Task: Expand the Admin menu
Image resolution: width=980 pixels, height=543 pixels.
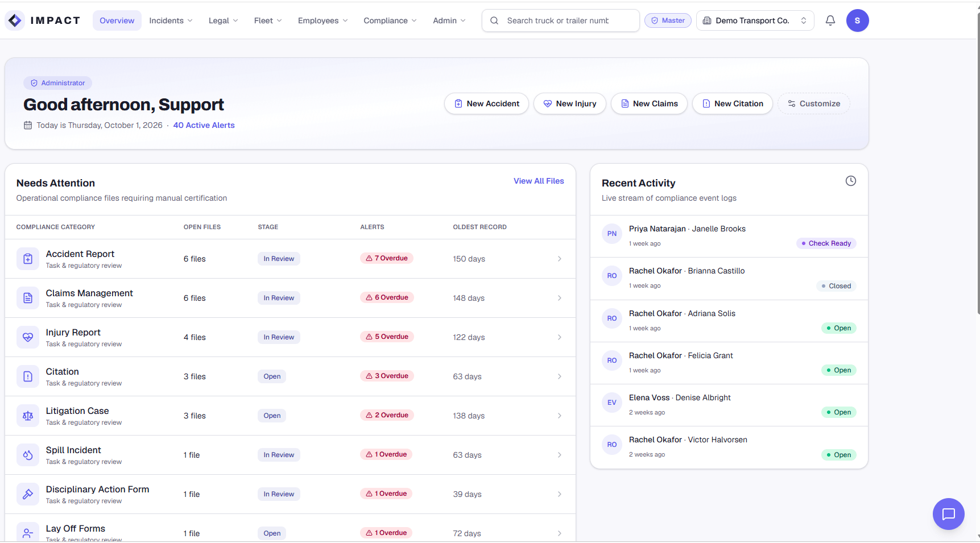Action: coord(449,20)
